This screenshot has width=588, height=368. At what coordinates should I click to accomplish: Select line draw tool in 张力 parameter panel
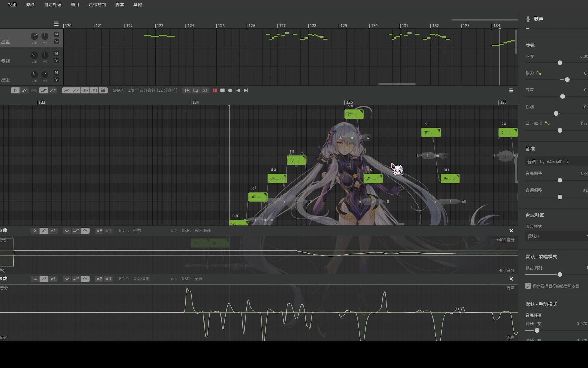[x=53, y=231]
